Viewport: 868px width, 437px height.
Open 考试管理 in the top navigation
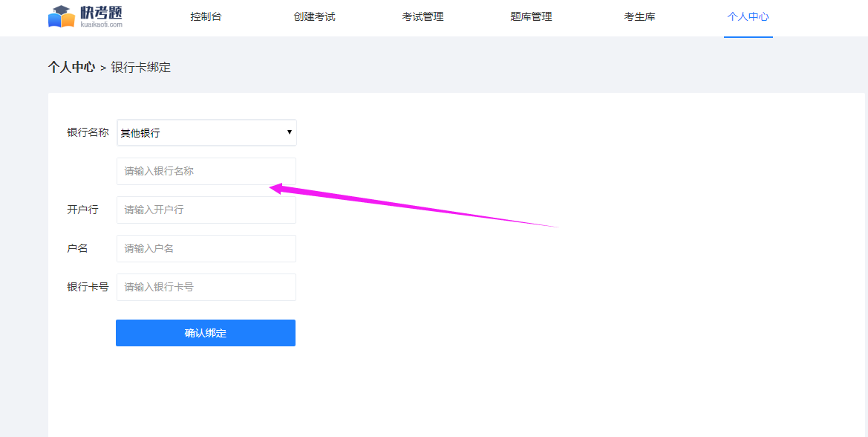pyautogui.click(x=423, y=16)
